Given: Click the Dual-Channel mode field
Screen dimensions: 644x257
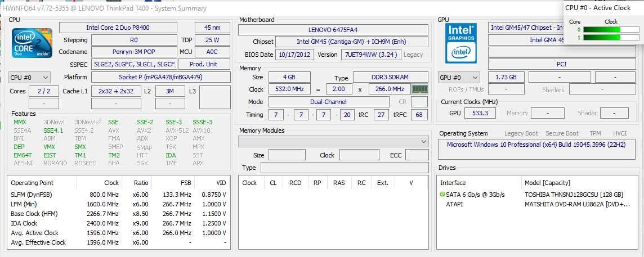Looking at the screenshot, I should tap(329, 102).
